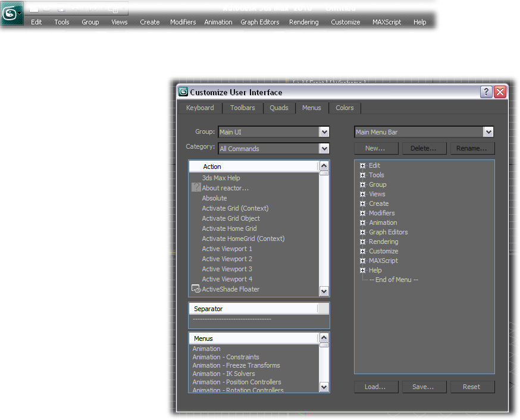Close the Customize User Interface dialog

pyautogui.click(x=500, y=92)
